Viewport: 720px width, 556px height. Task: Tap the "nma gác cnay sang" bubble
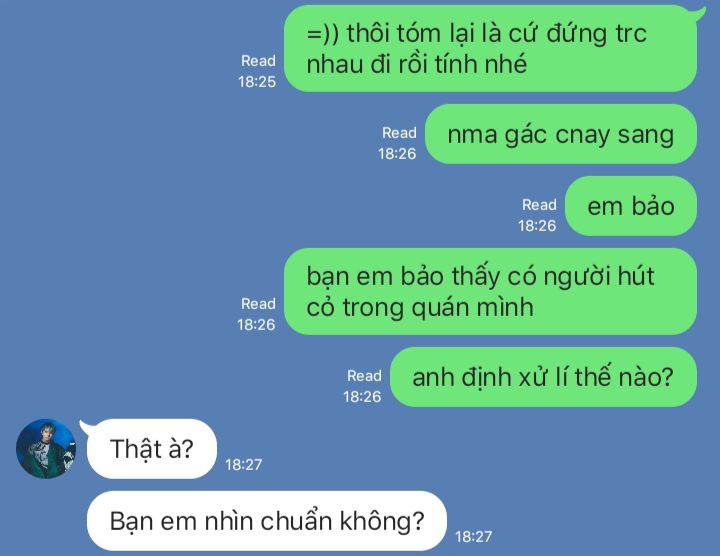(561, 134)
